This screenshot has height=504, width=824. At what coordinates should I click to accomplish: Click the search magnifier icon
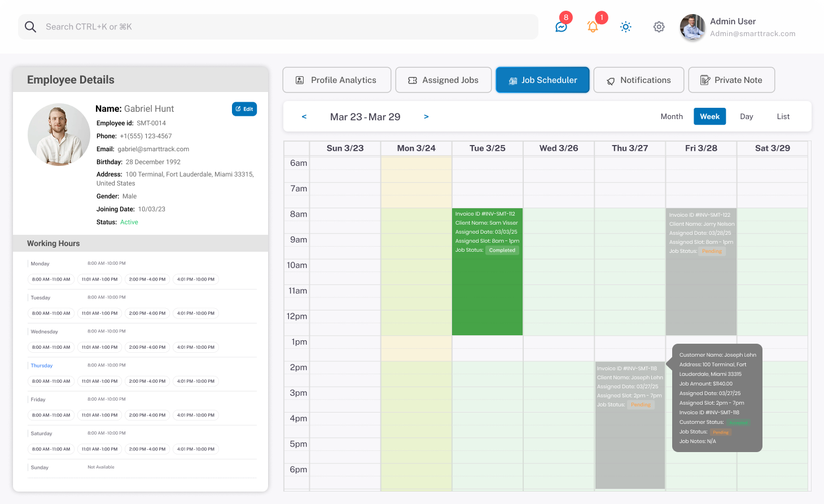click(x=30, y=27)
